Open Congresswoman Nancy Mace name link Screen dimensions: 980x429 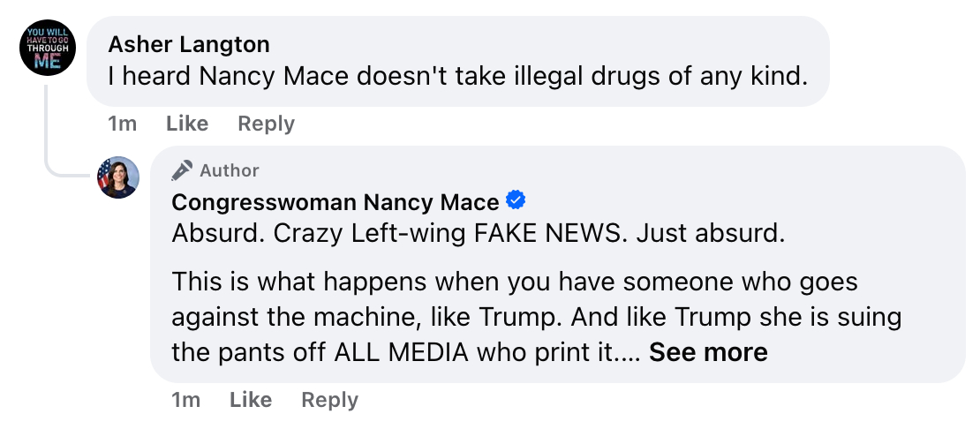point(335,203)
